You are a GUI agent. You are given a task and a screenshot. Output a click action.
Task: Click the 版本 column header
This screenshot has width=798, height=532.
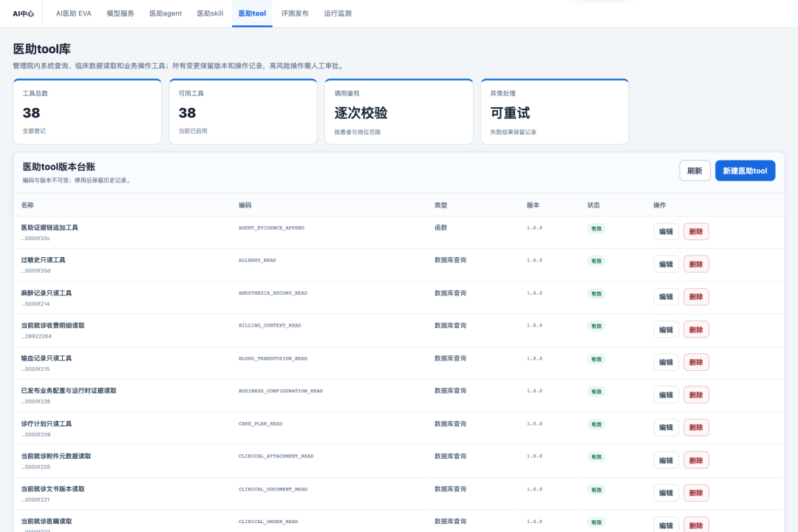pyautogui.click(x=533, y=205)
